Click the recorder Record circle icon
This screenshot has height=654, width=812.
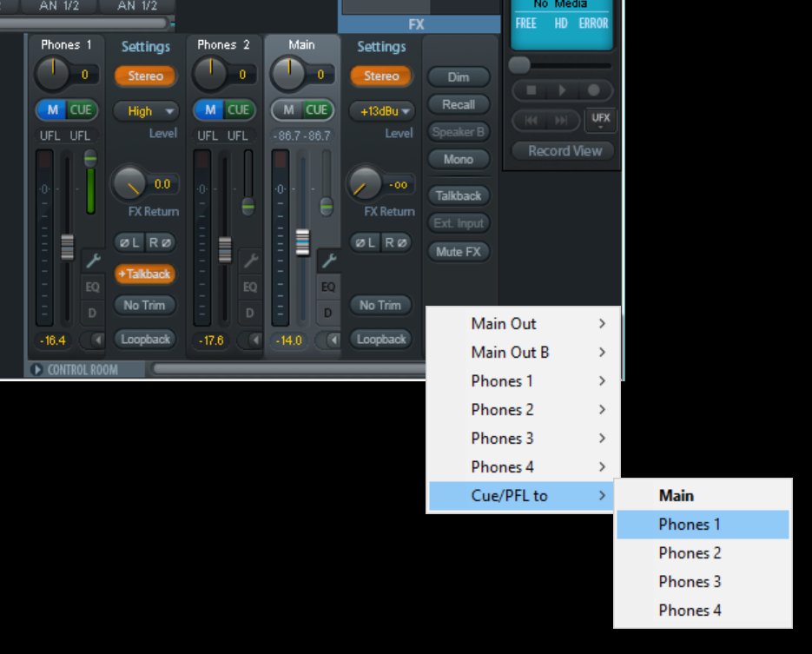594,90
